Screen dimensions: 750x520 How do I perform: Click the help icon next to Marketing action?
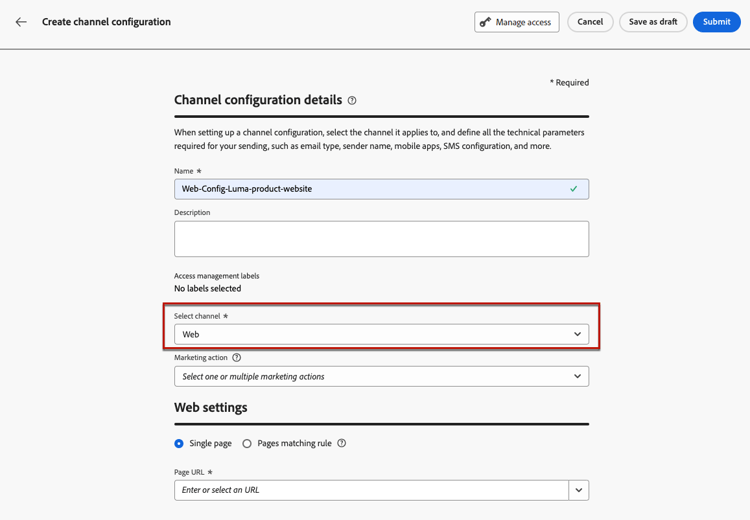[237, 358]
